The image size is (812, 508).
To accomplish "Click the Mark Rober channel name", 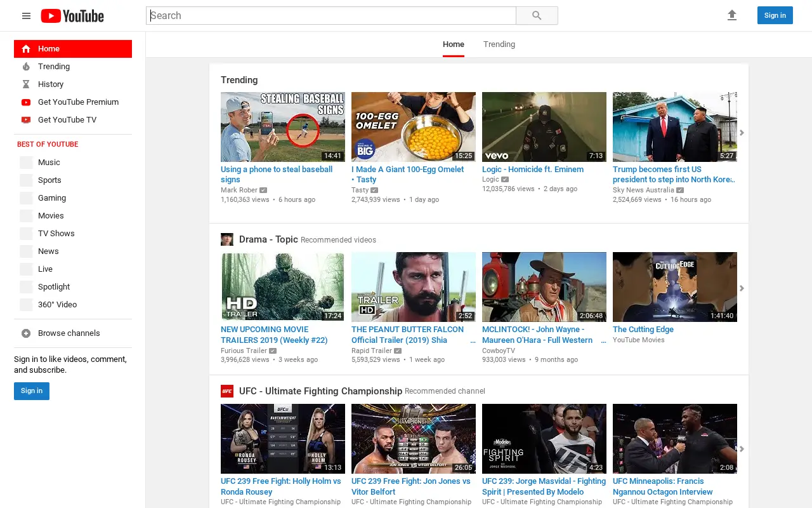I will pos(239,190).
